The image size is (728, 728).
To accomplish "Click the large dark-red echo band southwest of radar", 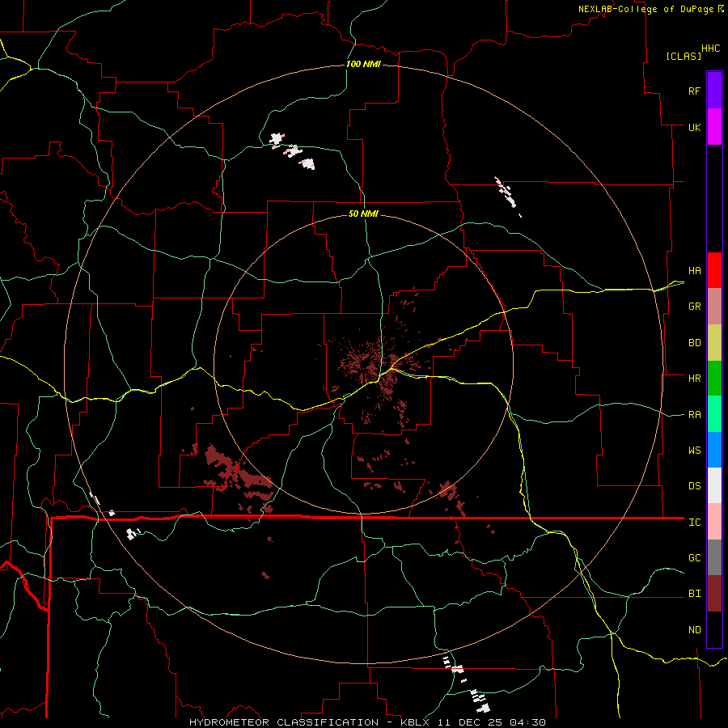I will (239, 472).
